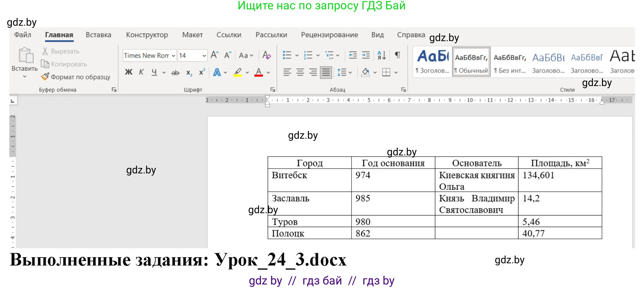Open the highlight color dropdown arrow

(x=247, y=73)
